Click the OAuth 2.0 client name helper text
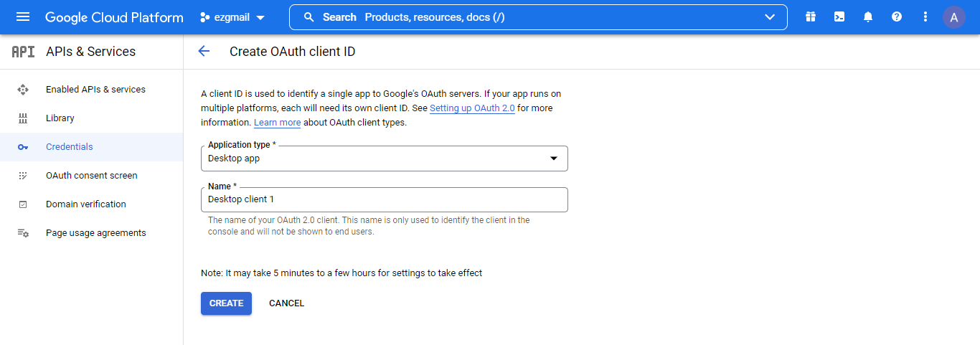 (369, 226)
